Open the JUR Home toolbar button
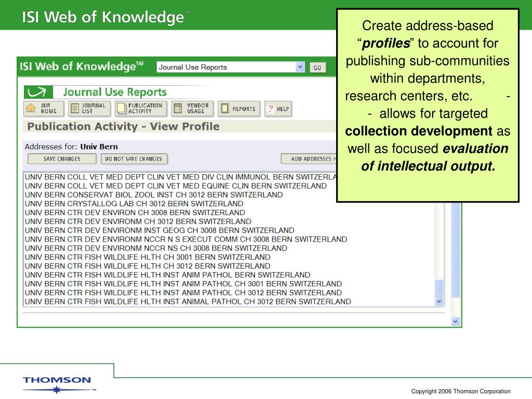Screen dimensions: 532x399 click(44, 109)
